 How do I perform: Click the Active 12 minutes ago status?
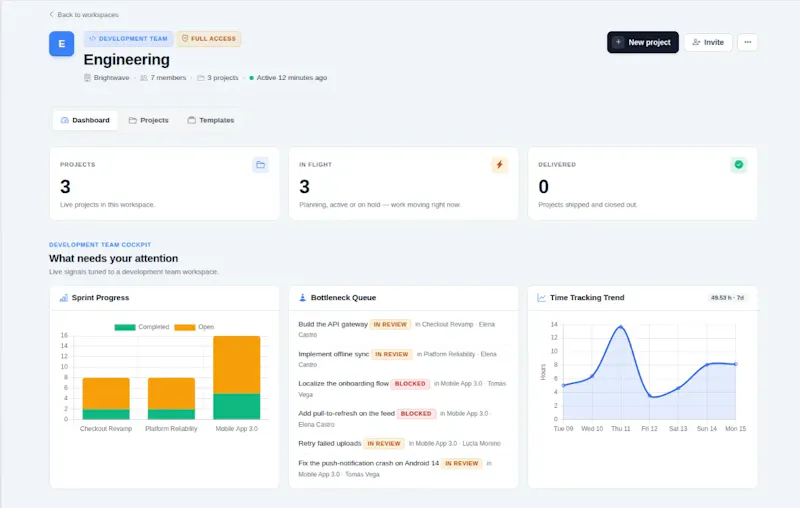coord(288,78)
